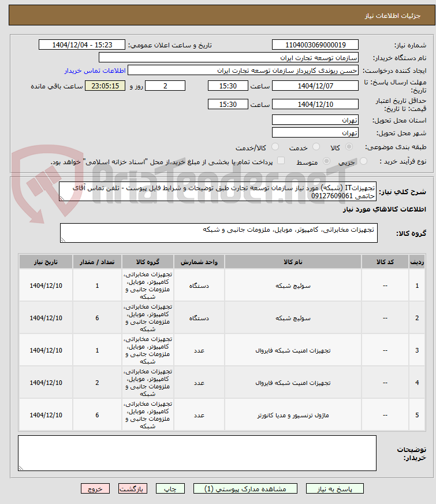
Task: Click unit دستگاه in row 1
Action: (x=199, y=286)
